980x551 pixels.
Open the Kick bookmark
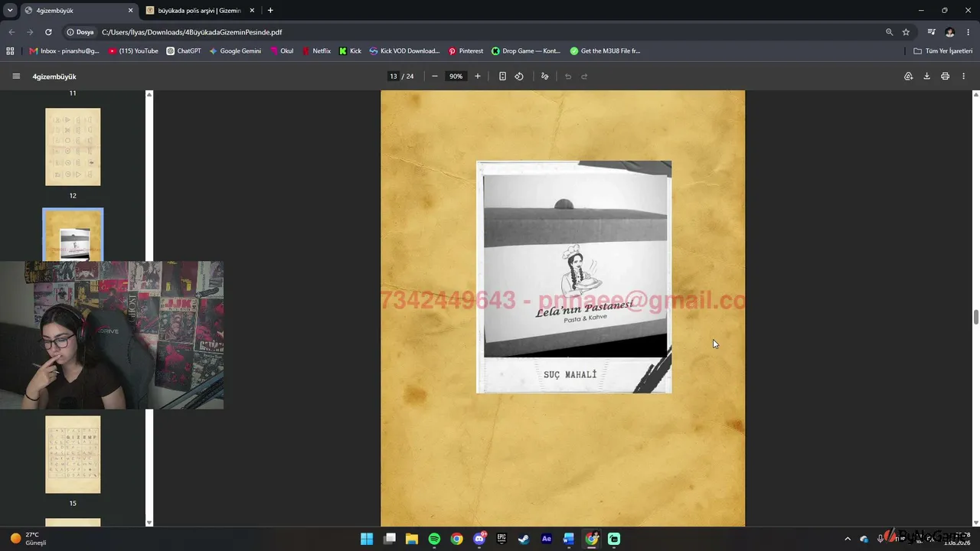(350, 51)
